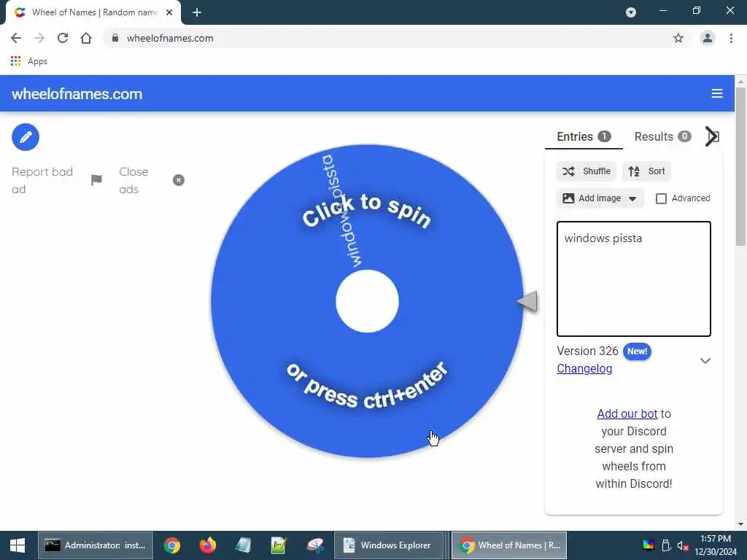Select the Wheel of Names browser tab
Image resolution: width=747 pixels, height=560 pixels.
point(94,12)
